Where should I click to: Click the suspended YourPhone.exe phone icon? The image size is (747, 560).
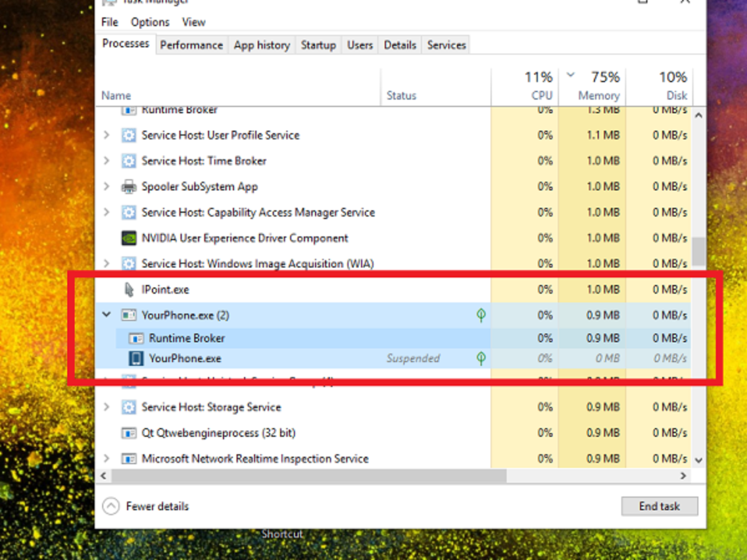coord(136,358)
